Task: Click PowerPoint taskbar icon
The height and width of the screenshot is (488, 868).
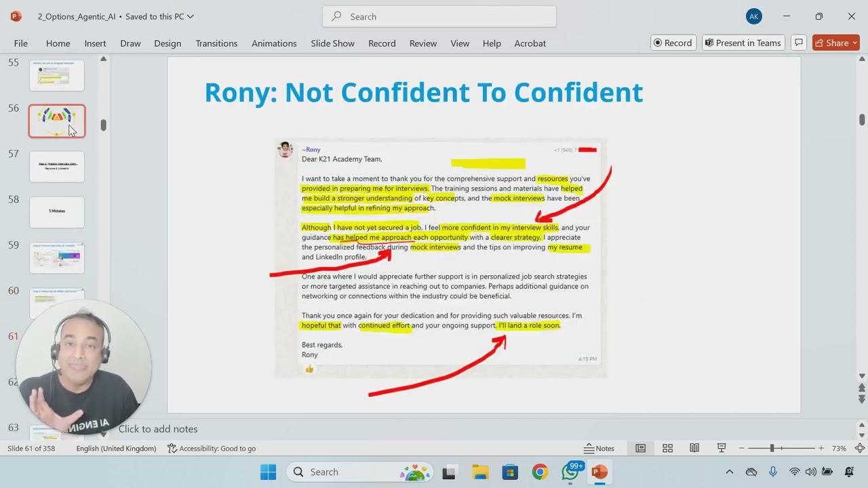Action: tap(599, 472)
